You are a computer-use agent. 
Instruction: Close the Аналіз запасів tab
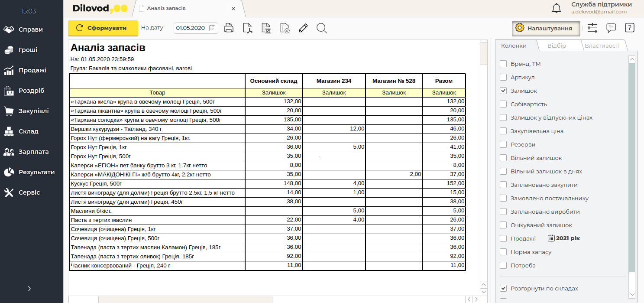pos(233,8)
